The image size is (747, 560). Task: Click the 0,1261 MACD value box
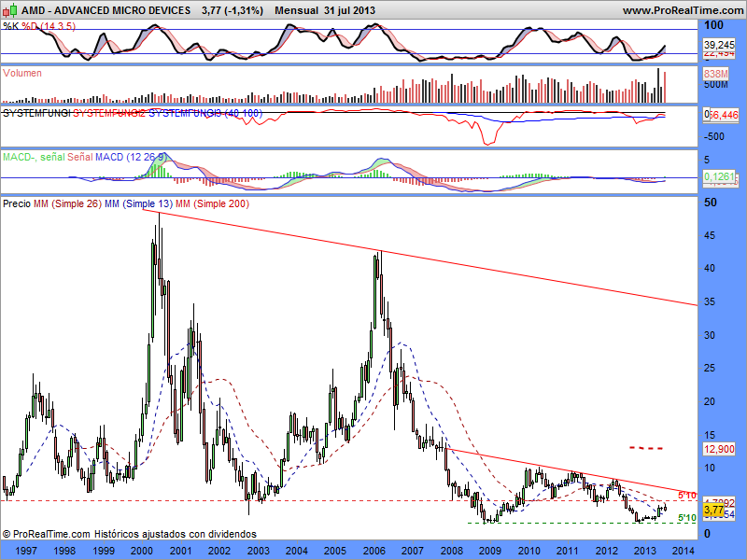tap(719, 176)
